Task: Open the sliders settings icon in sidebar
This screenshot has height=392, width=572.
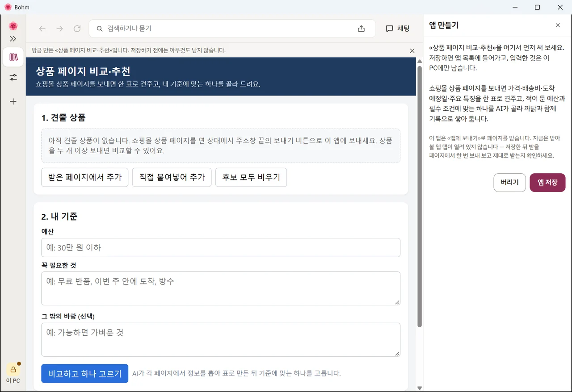Action: point(13,77)
